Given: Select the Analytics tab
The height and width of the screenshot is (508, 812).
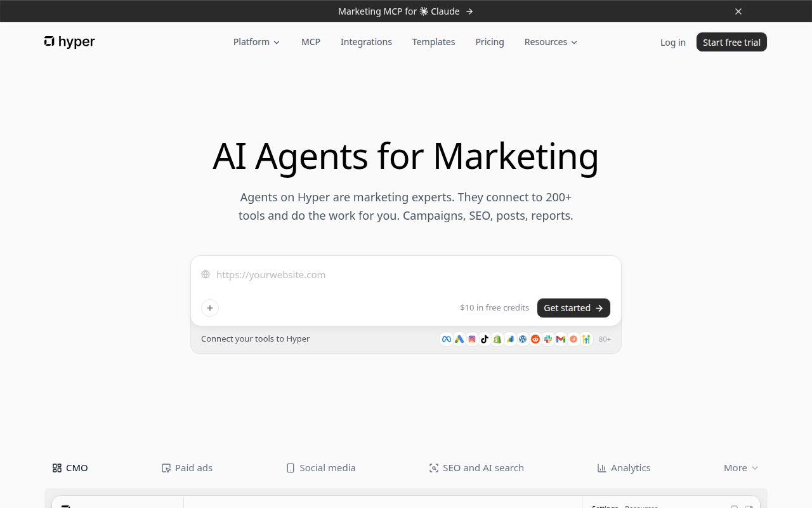Looking at the screenshot, I should point(624,468).
